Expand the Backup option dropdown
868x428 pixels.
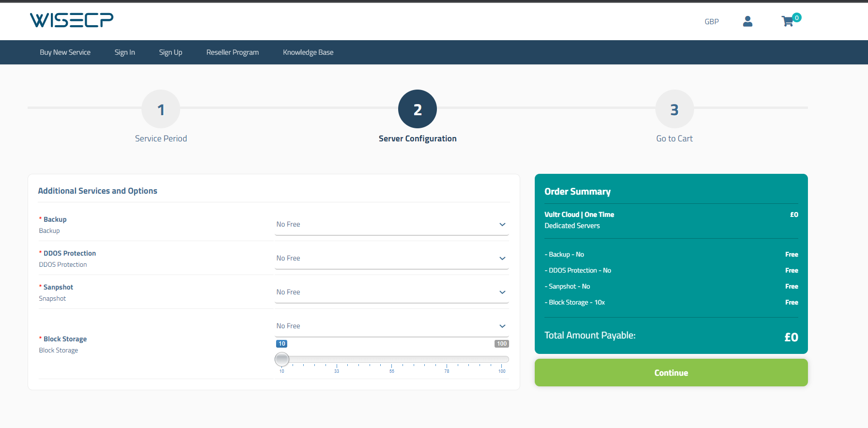point(391,225)
